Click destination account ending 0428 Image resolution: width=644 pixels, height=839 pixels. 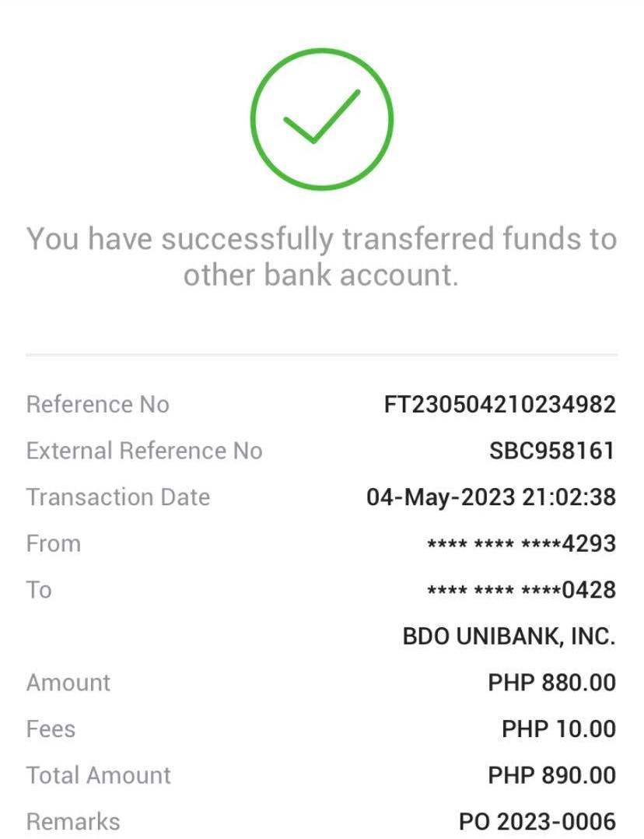[521, 590]
